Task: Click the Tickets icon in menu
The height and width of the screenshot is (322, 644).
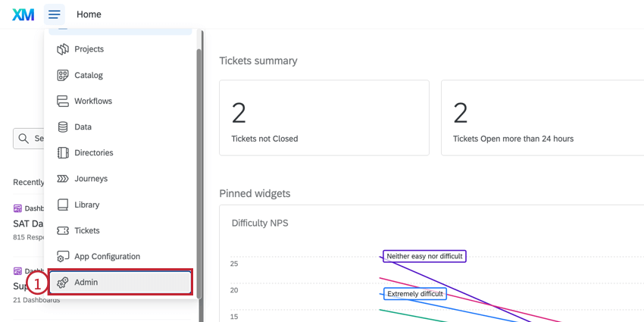Action: (63, 230)
